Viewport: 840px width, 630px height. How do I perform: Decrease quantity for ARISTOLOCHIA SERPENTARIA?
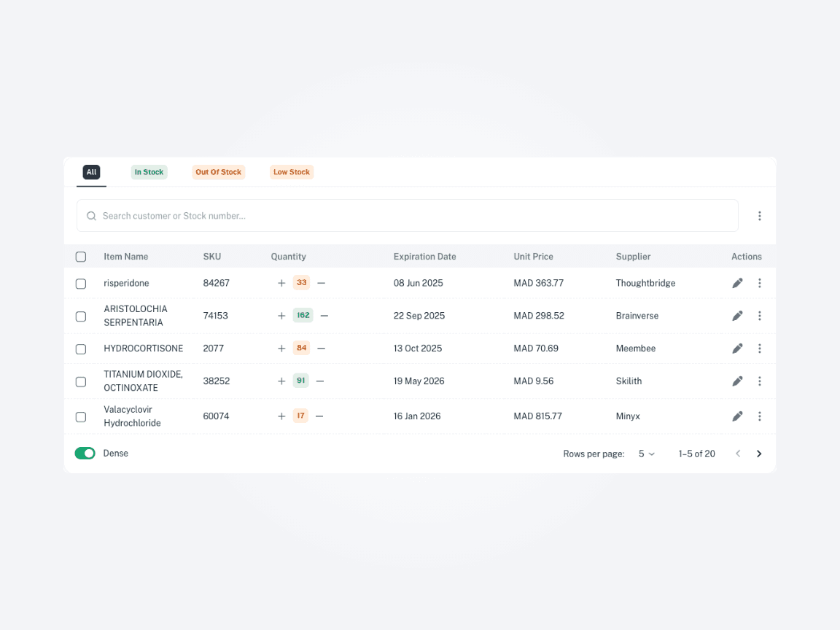pyautogui.click(x=324, y=316)
